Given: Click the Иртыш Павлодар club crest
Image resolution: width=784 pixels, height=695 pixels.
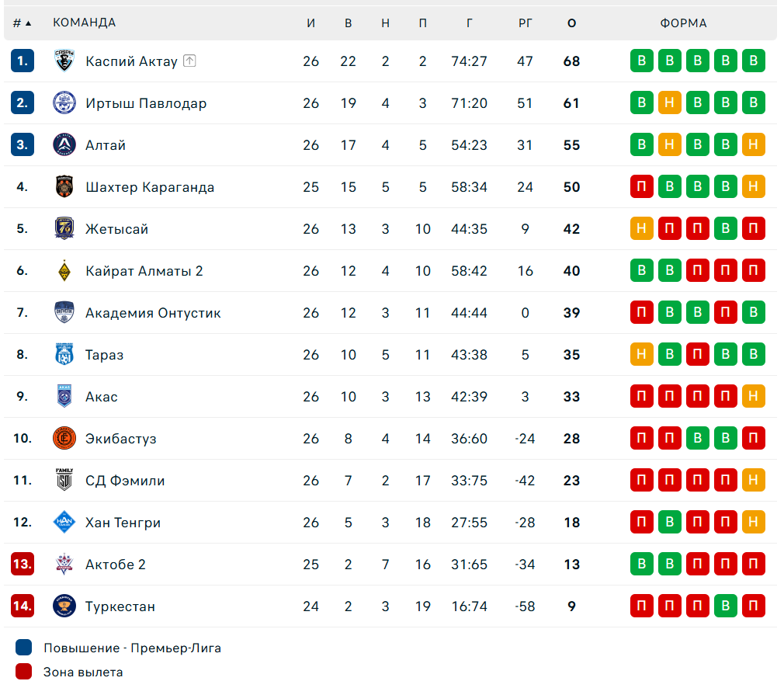Looking at the screenshot, I should [64, 103].
